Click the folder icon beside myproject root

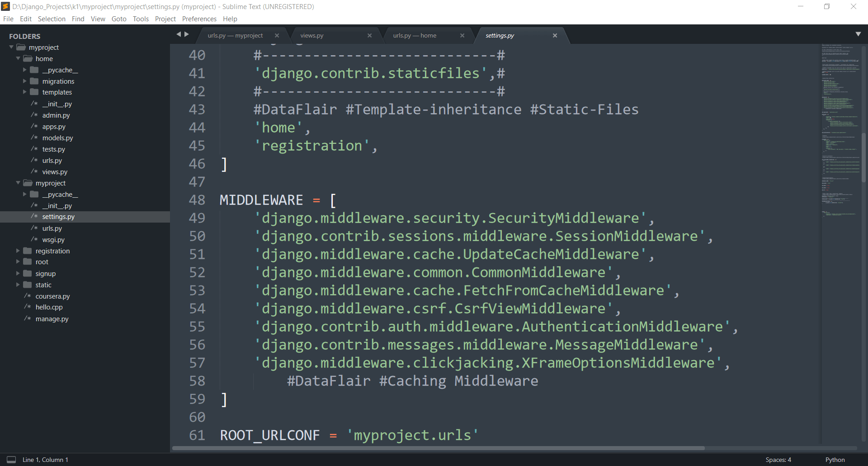(x=22, y=47)
